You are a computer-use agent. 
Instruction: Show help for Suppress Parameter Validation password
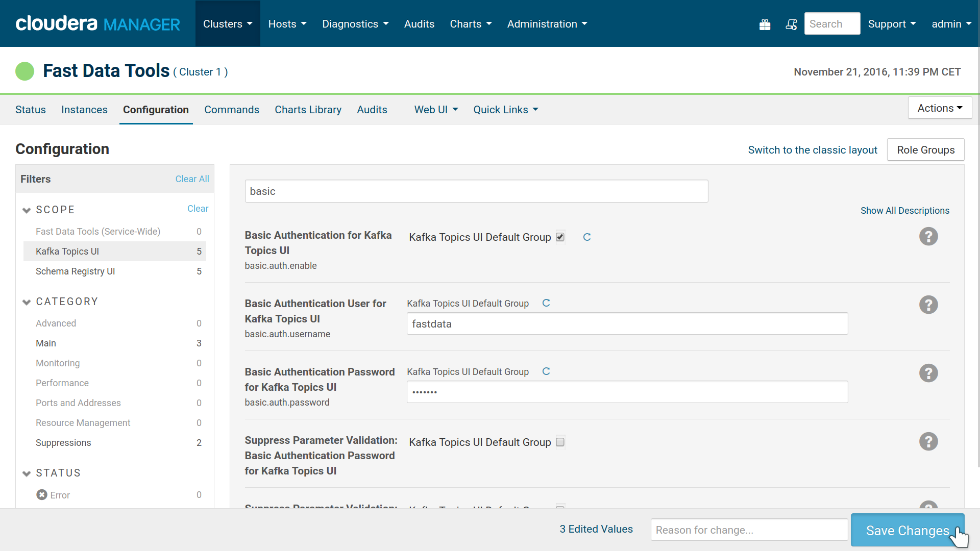pyautogui.click(x=928, y=442)
